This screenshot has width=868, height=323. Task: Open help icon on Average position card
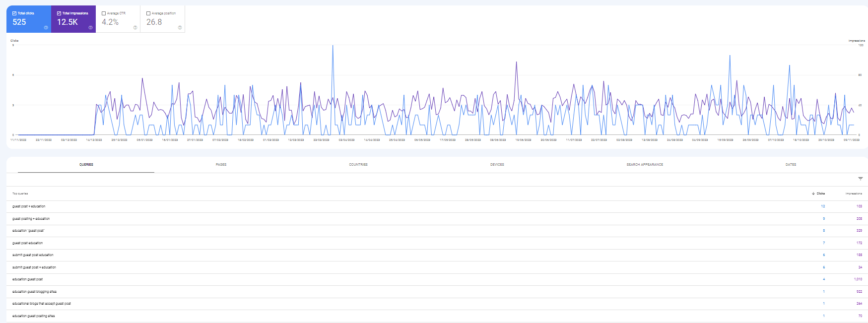click(180, 28)
